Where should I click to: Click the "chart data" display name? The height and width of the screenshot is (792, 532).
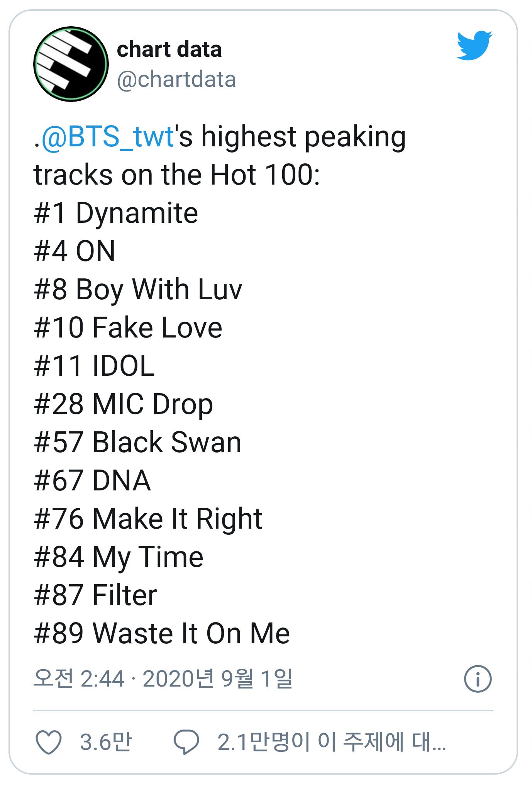[169, 49]
